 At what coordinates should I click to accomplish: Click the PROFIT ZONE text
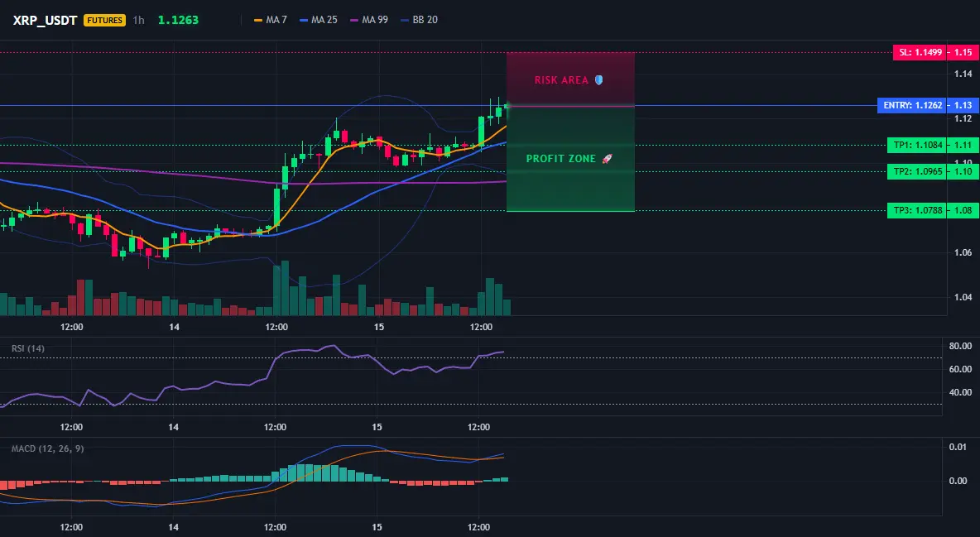click(561, 159)
